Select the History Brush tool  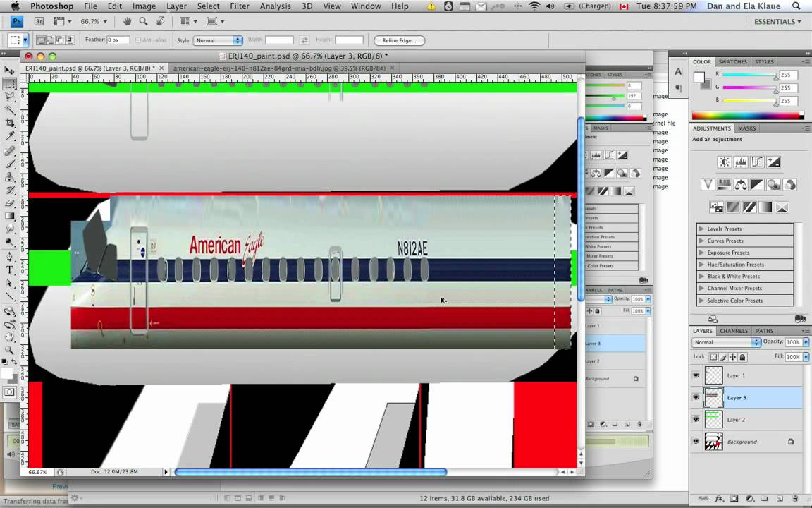[10, 190]
